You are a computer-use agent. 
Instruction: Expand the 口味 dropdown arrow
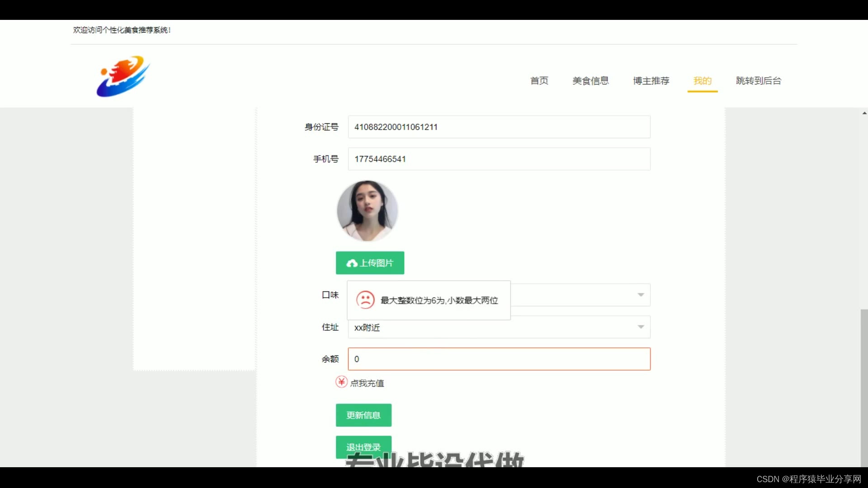click(x=641, y=295)
